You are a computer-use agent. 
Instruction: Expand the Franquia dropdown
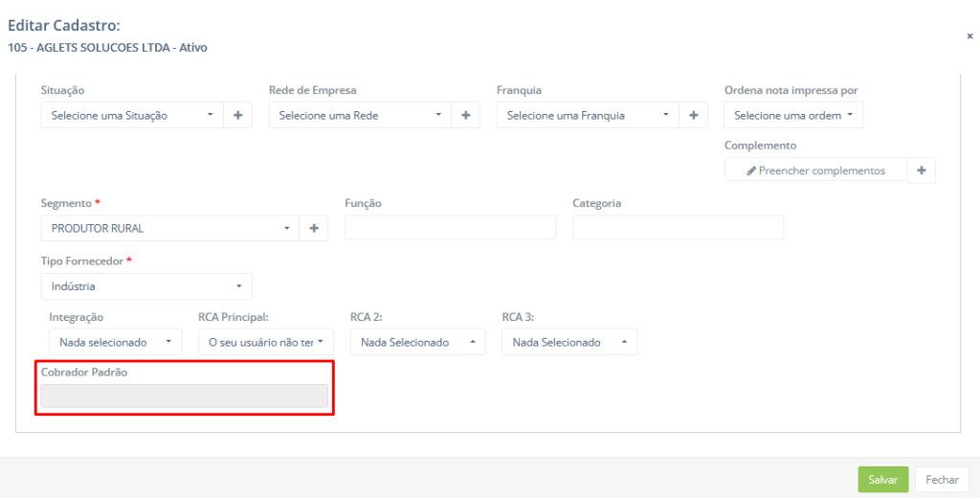(588, 115)
